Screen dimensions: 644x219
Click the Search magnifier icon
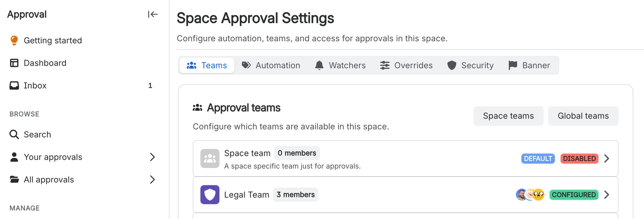pyautogui.click(x=14, y=134)
